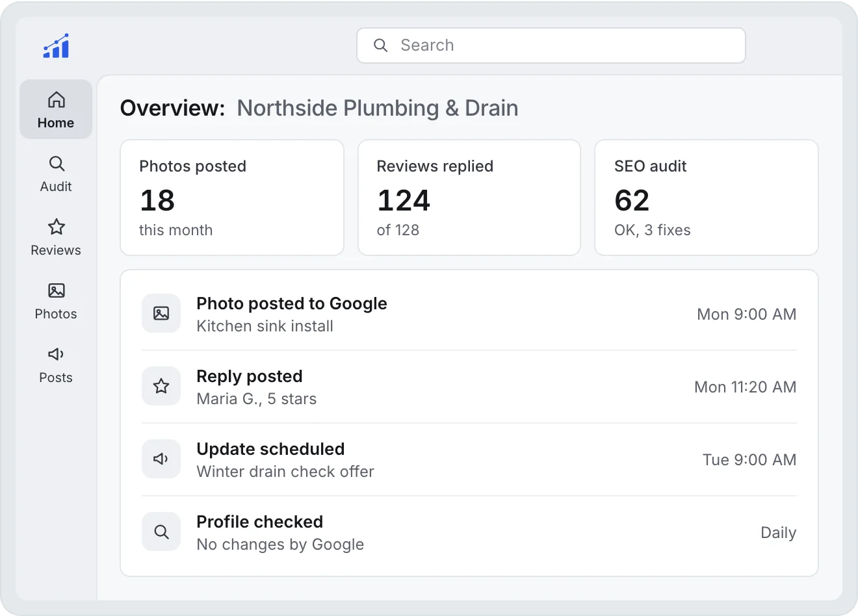Image resolution: width=858 pixels, height=616 pixels.
Task: Click the Mon 9:00 AM timestamp
Action: pyautogui.click(x=747, y=314)
